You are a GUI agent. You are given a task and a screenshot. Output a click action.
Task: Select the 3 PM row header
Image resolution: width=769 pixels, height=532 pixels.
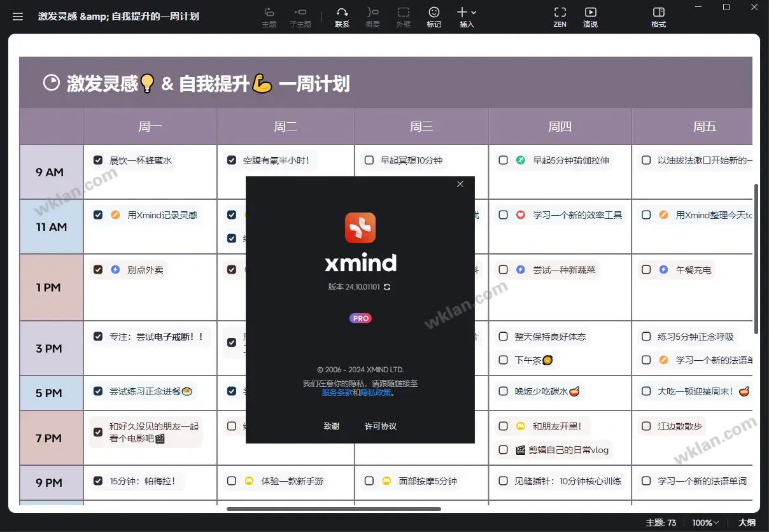51,348
